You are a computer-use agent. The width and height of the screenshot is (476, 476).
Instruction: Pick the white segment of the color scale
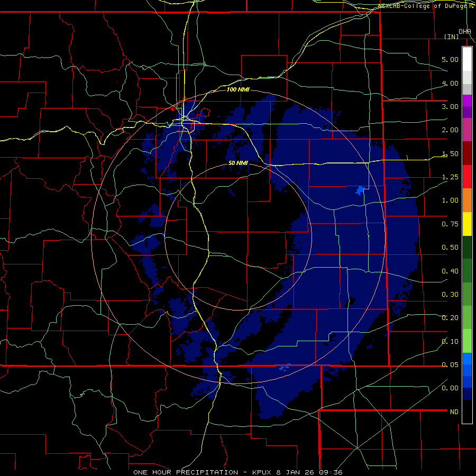(x=467, y=59)
